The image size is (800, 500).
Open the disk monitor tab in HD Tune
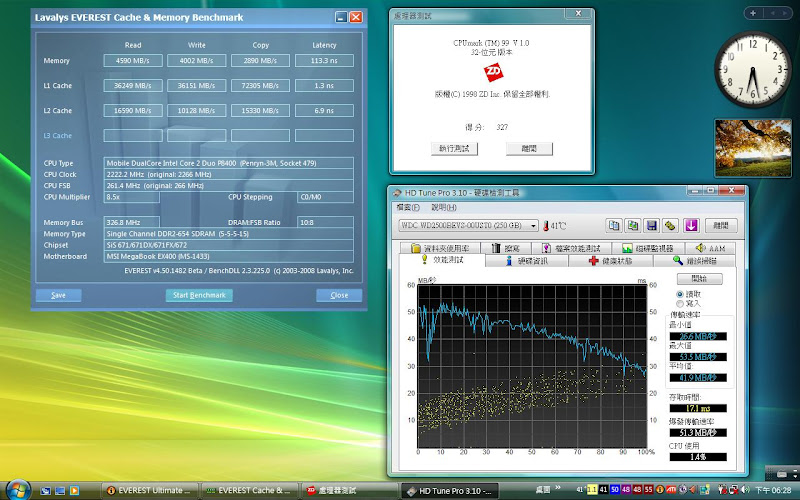pyautogui.click(x=648, y=248)
